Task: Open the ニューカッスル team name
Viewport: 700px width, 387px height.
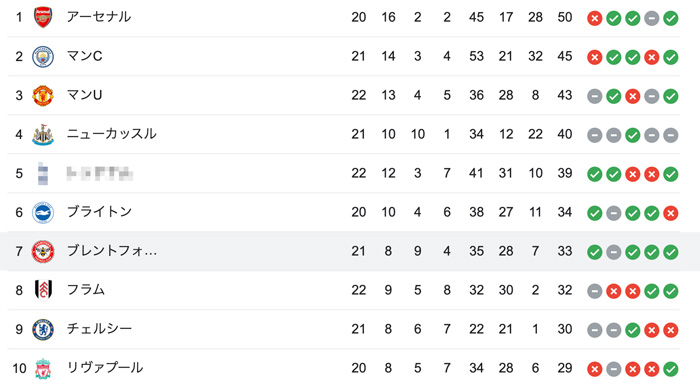Action: (112, 134)
